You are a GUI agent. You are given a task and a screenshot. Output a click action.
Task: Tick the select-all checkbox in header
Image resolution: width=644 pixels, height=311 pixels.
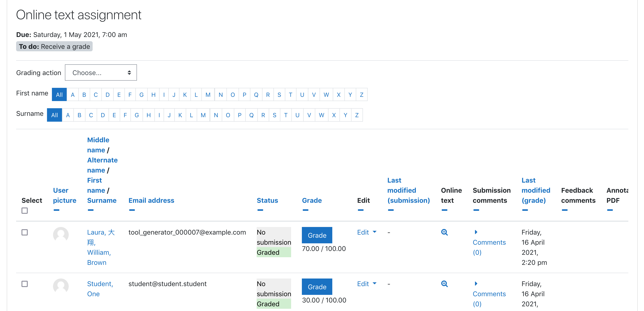pyautogui.click(x=24, y=211)
